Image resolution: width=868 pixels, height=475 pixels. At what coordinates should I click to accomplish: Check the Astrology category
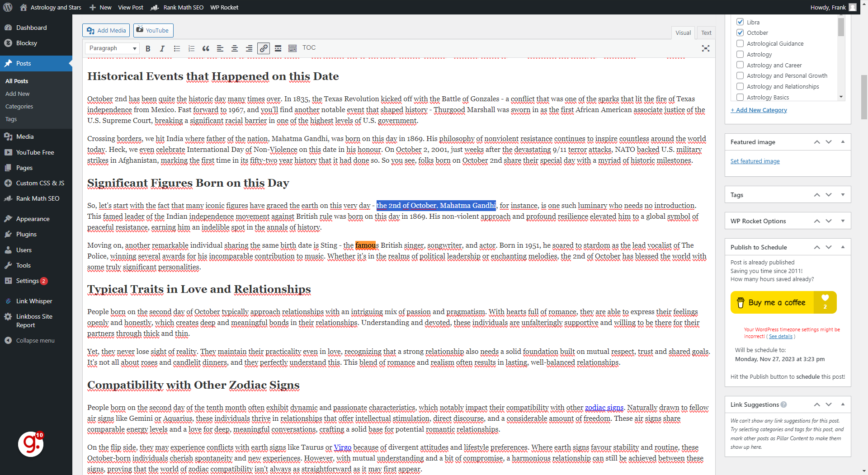740,54
